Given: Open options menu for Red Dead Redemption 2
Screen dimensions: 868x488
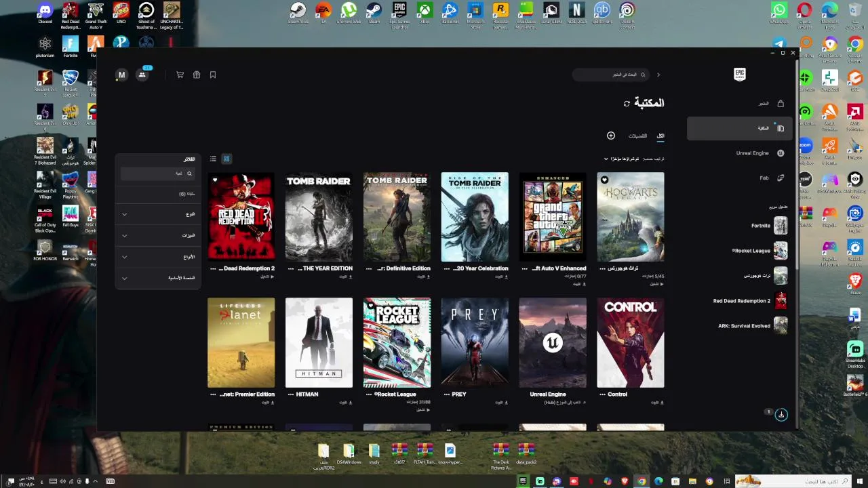Looking at the screenshot, I should [x=213, y=268].
